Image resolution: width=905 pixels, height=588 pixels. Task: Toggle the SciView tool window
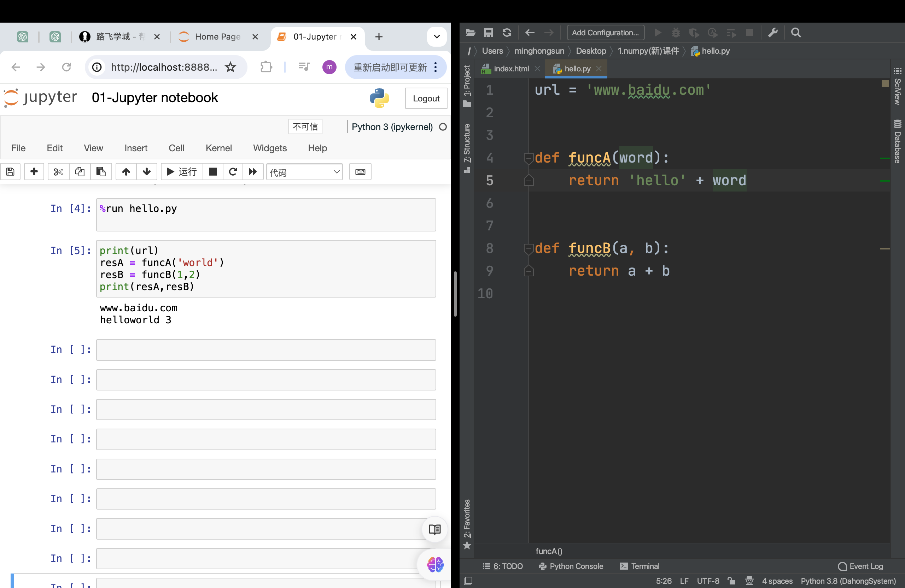tap(897, 86)
